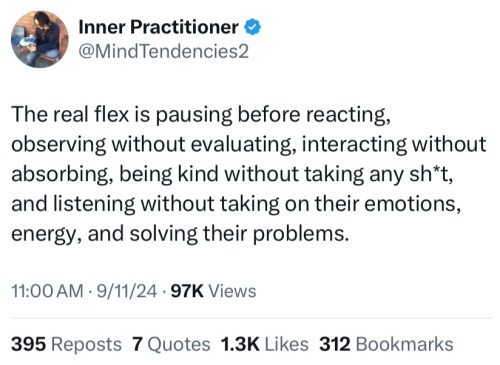Visit the @MindTendencies2 handle link
Screen dimensions: 500x365
click(x=163, y=52)
